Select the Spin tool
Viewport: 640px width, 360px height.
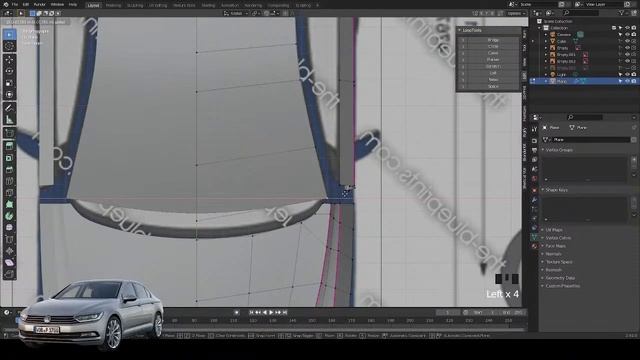tap(9, 216)
